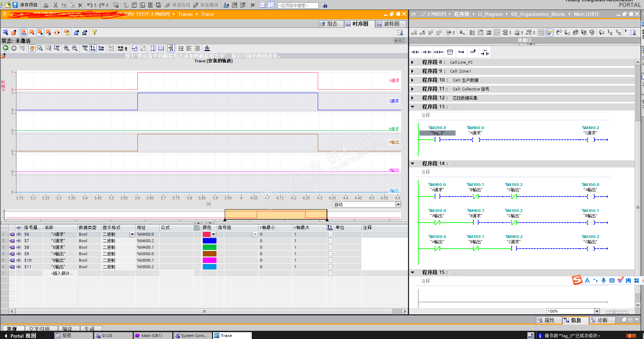
Task: Toggle Y-axis auto-scale checkbox for A请求 row
Action: [330, 234]
